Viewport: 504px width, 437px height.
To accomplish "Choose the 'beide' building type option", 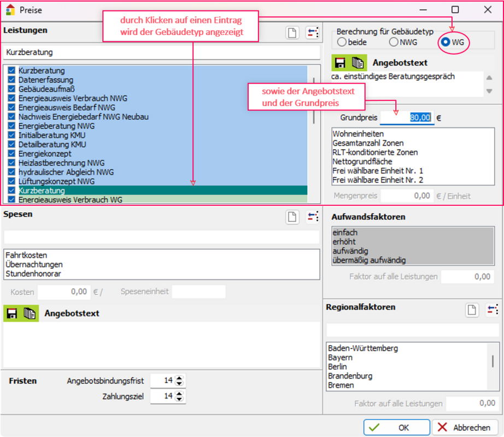I will 342,42.
